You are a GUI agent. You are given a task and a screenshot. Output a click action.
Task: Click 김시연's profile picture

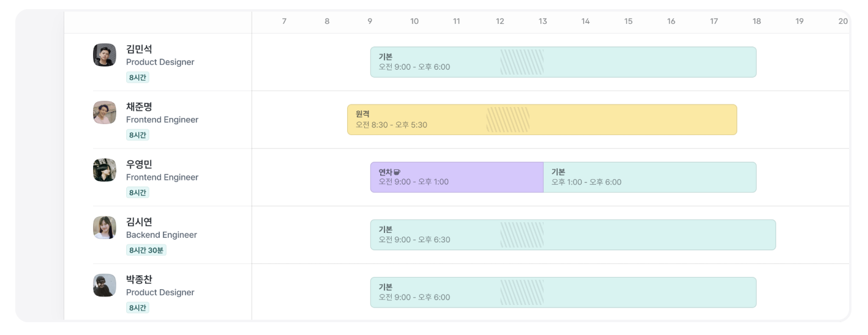[x=105, y=227]
